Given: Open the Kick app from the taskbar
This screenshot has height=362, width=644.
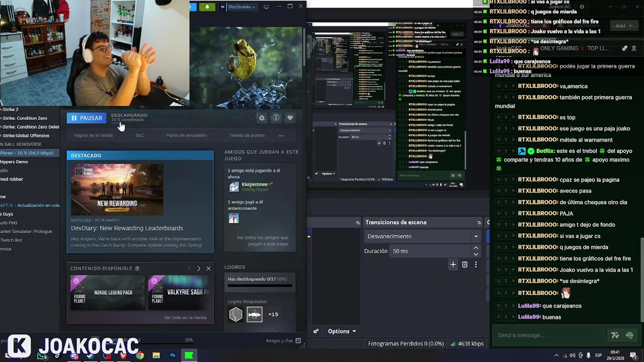Looking at the screenshot, I should click(x=189, y=355).
